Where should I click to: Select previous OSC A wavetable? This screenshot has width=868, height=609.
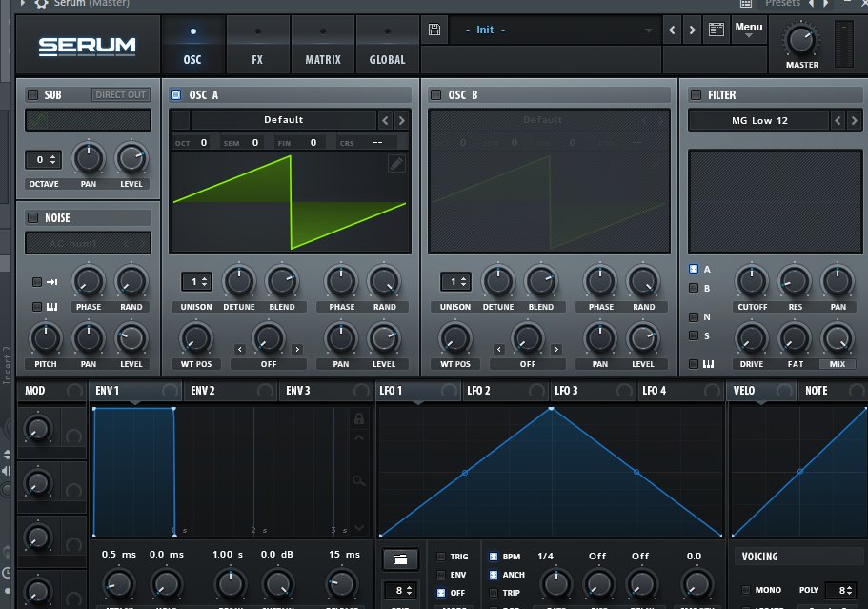click(x=385, y=119)
